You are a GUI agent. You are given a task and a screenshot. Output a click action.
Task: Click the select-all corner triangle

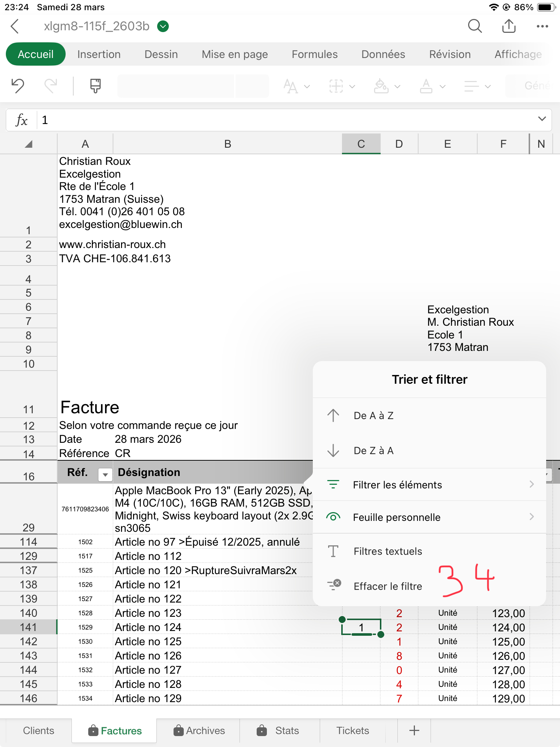pos(28,144)
